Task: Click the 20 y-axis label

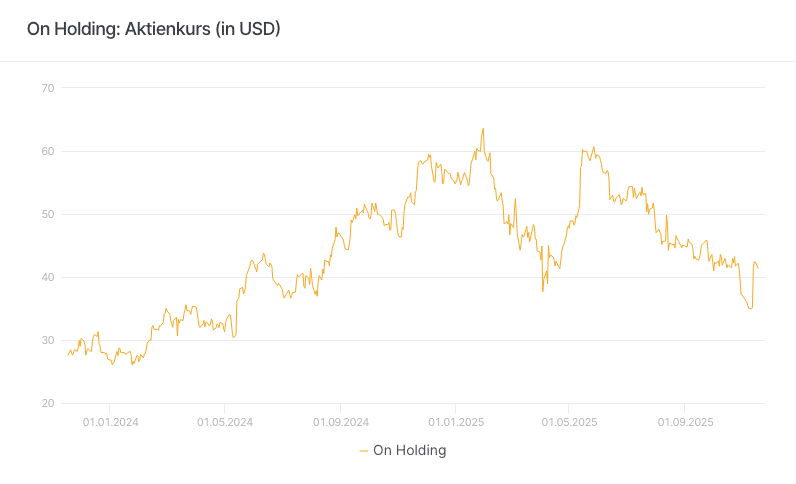Action: point(47,403)
